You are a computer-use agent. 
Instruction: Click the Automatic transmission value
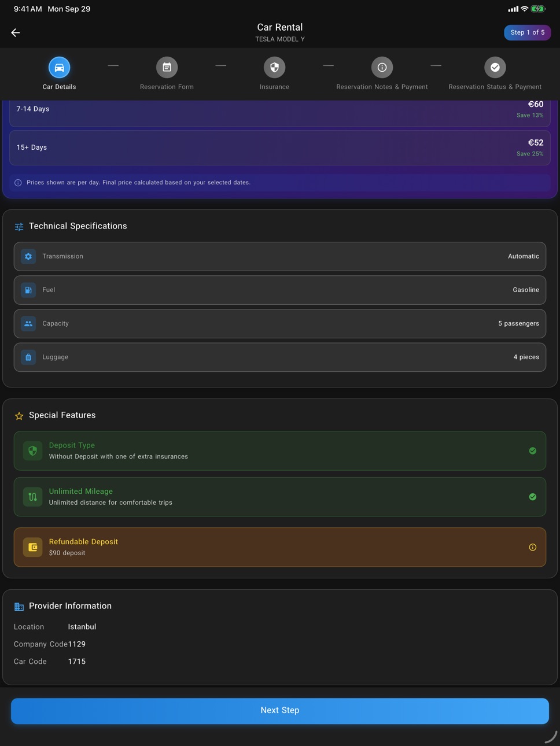[x=524, y=256]
